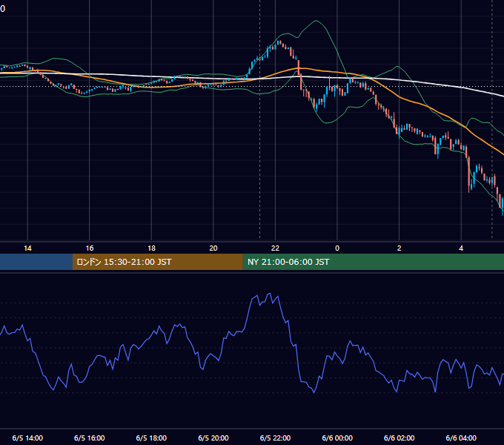
Task: Click the 18 hour axis label
Action: 151,248
